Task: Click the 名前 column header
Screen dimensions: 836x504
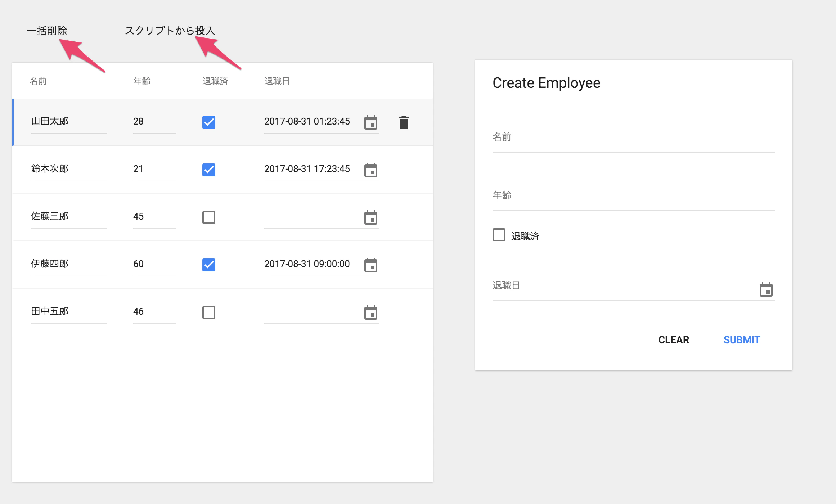Action: tap(38, 81)
